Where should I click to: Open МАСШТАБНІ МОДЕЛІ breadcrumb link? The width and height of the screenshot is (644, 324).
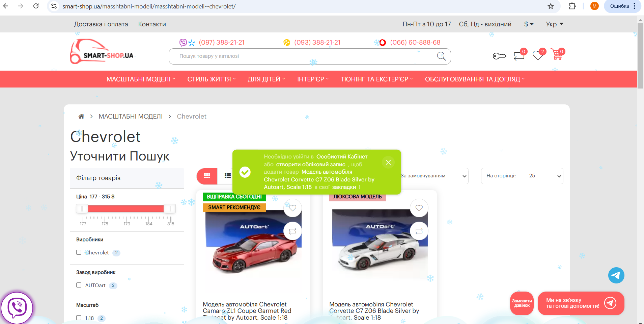[x=131, y=116]
